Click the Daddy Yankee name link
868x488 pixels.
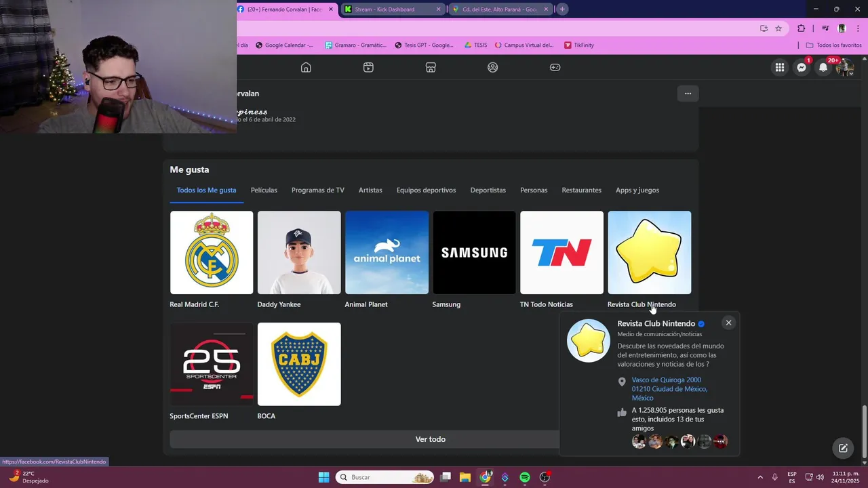coord(279,304)
